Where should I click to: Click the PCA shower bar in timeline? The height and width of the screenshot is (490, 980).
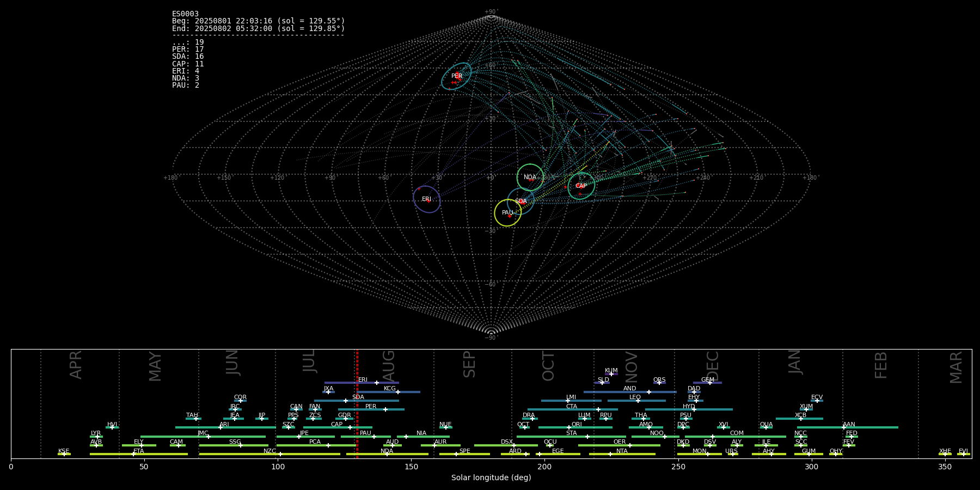(x=316, y=445)
